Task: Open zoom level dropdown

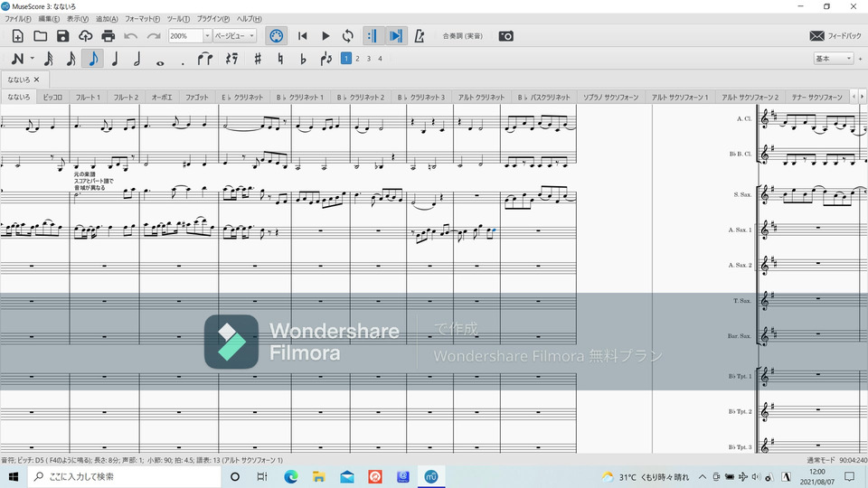Action: pyautogui.click(x=208, y=36)
